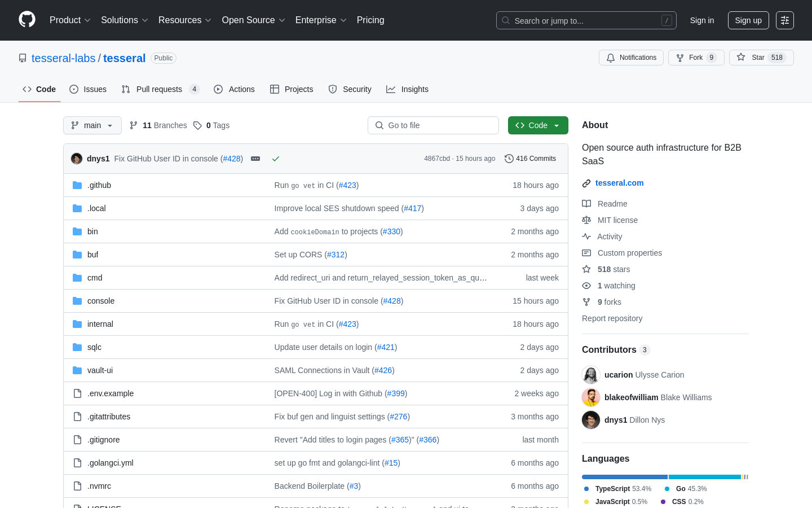Viewport: 812px width, 508px height.
Task: Switch to the Issues tab
Action: tap(88, 89)
